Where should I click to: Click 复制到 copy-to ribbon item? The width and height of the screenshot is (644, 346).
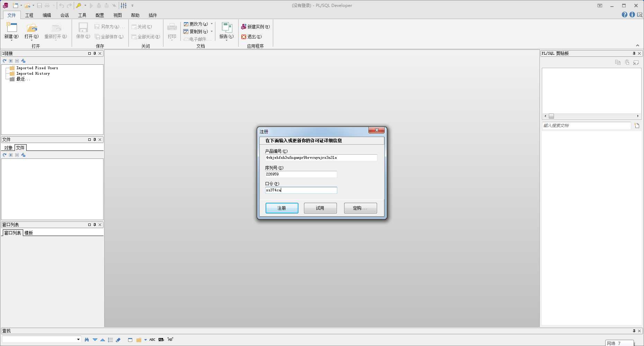[x=196, y=31]
